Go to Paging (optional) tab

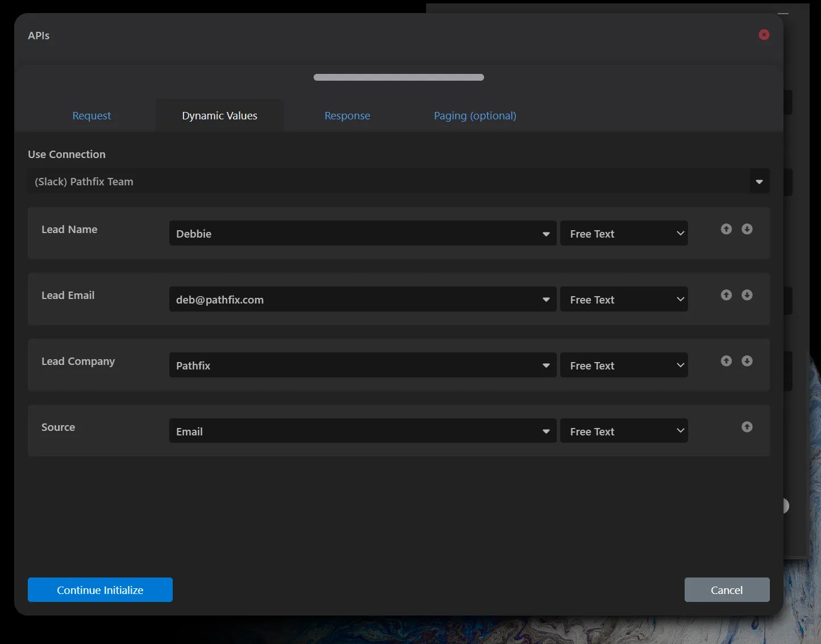pyautogui.click(x=475, y=115)
